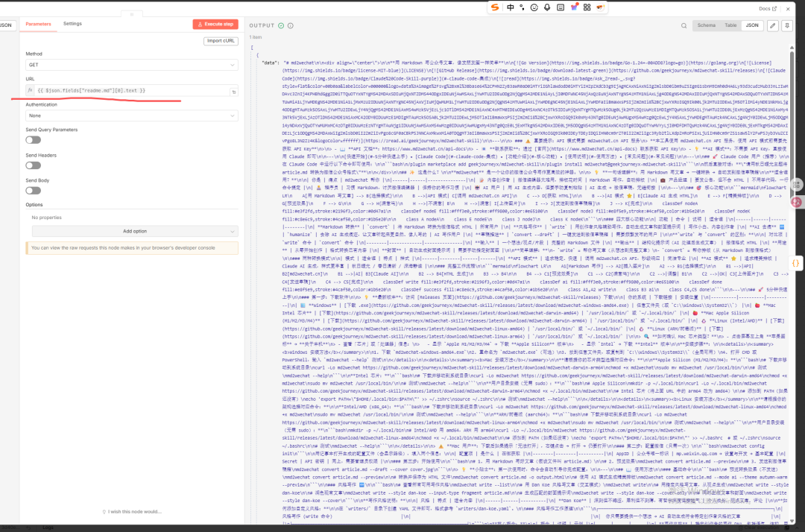Click the Execute step button
The image size is (805, 532).
tap(215, 24)
